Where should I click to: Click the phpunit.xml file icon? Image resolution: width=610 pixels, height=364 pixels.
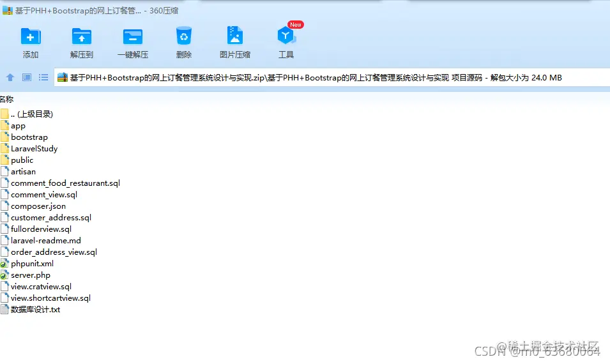tap(4, 263)
